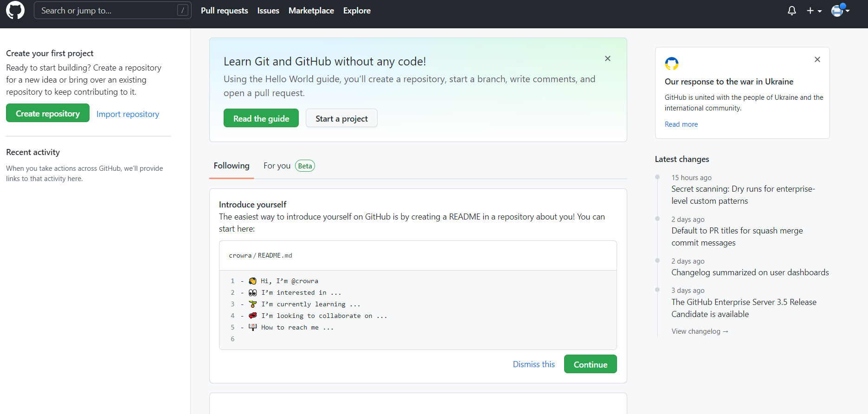Click the Read the guide button
The image size is (868, 414).
click(261, 118)
